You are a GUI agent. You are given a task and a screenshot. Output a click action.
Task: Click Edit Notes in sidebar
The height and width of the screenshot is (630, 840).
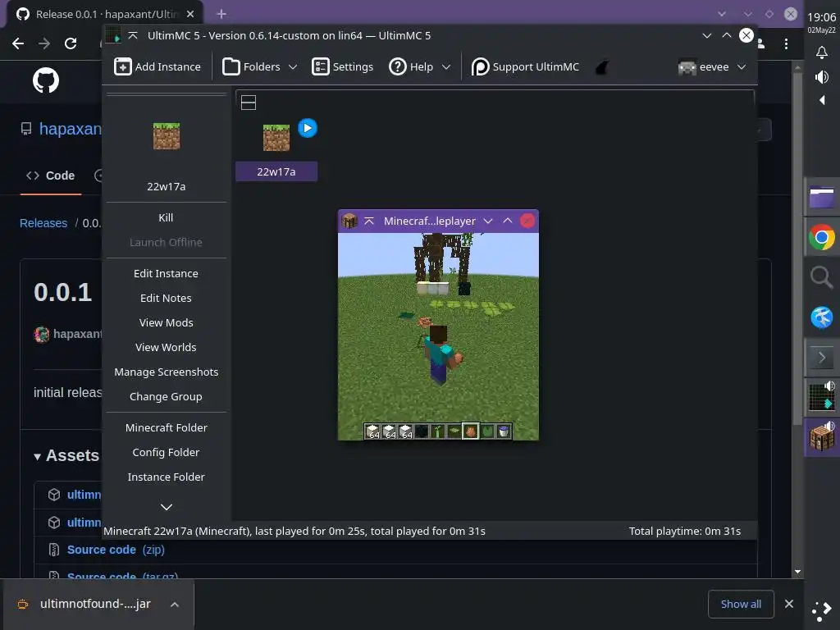(x=166, y=298)
